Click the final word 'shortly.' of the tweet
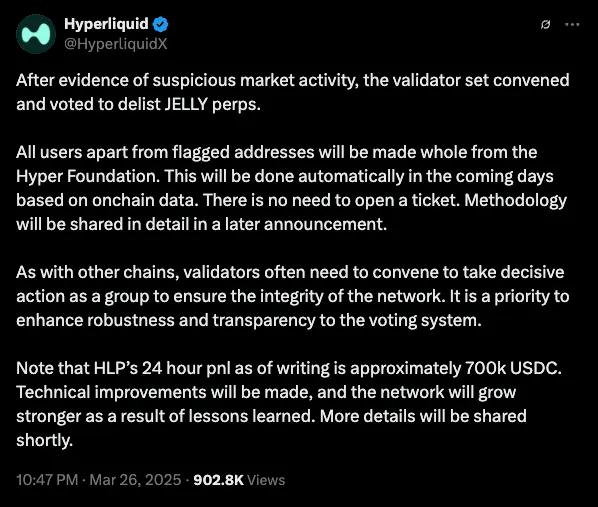This screenshot has width=598, height=507. click(x=44, y=440)
